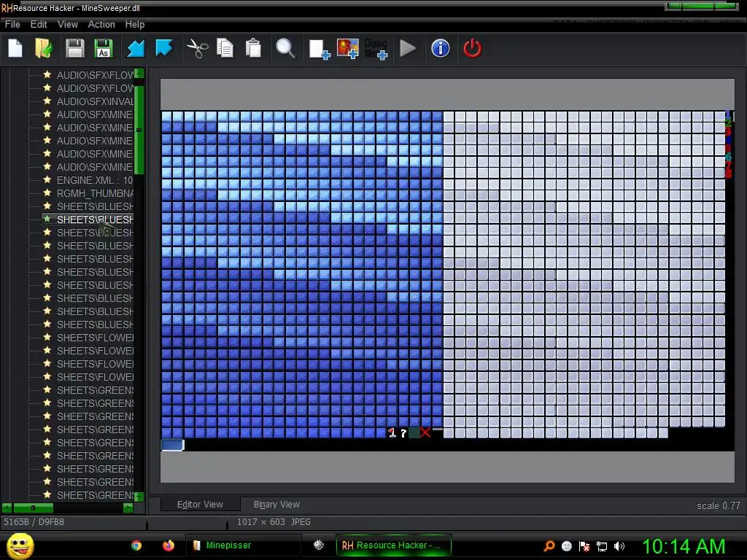Open the blue information icon
The height and width of the screenshot is (560, 747).
440,48
